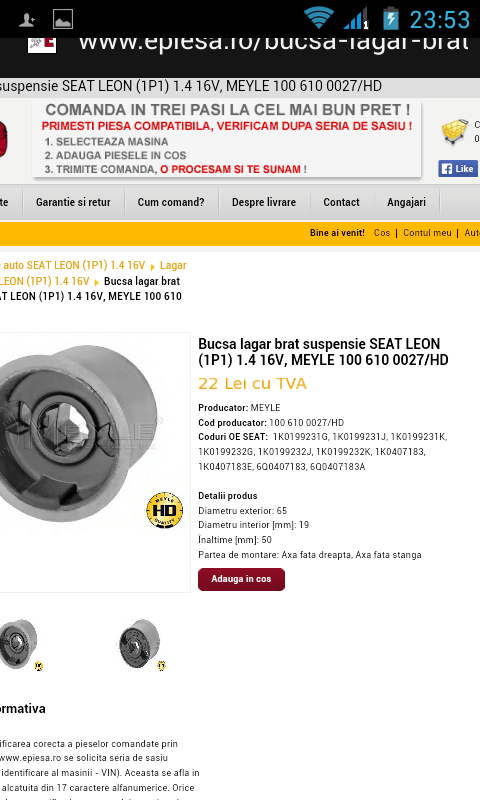Click Adauga in cos button
480x800 pixels.
tap(241, 579)
